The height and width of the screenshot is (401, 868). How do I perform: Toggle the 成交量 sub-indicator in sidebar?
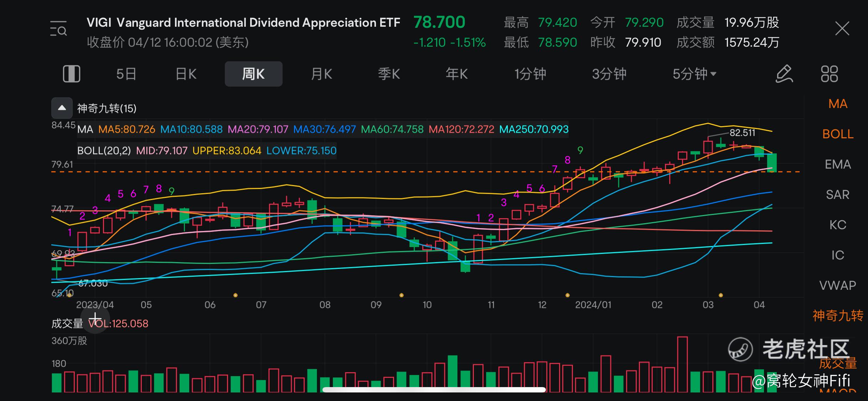click(838, 363)
